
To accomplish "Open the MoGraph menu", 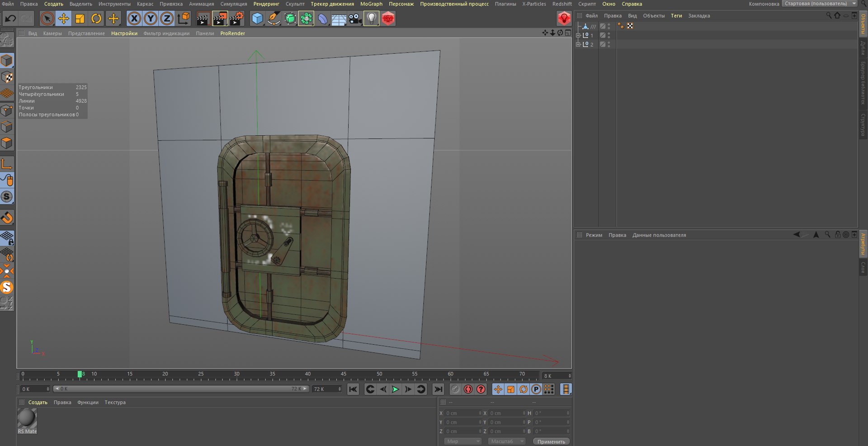I will point(371,4).
